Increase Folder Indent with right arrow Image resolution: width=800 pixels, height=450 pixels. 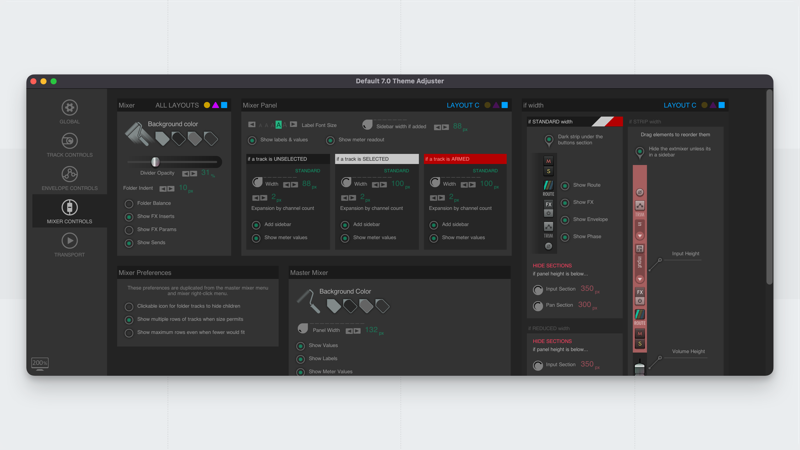(x=171, y=189)
